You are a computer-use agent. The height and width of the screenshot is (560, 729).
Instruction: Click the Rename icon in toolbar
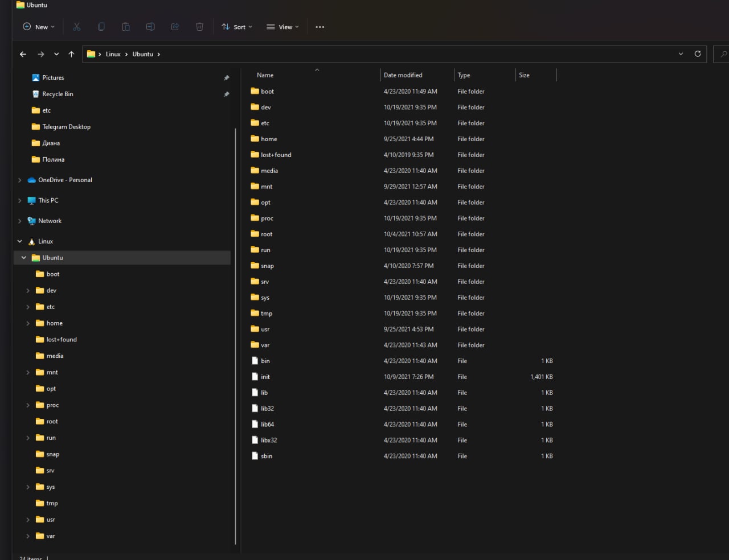[150, 27]
